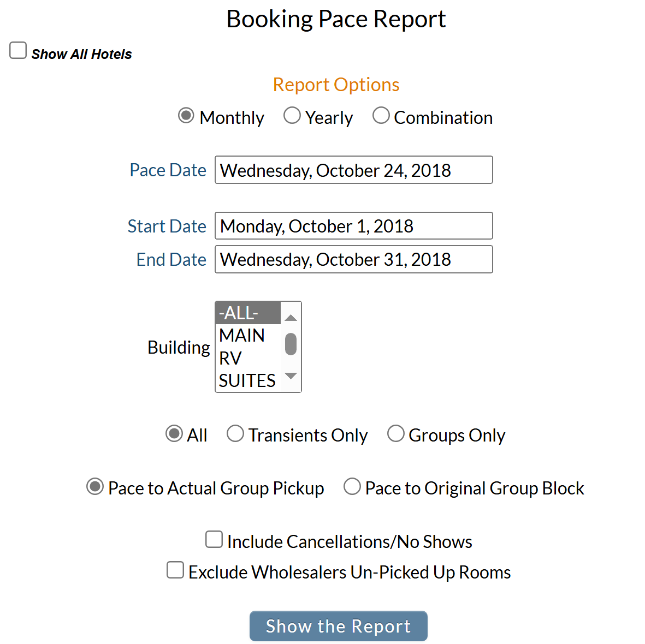Choose SUITES from the Building list

tap(246, 380)
